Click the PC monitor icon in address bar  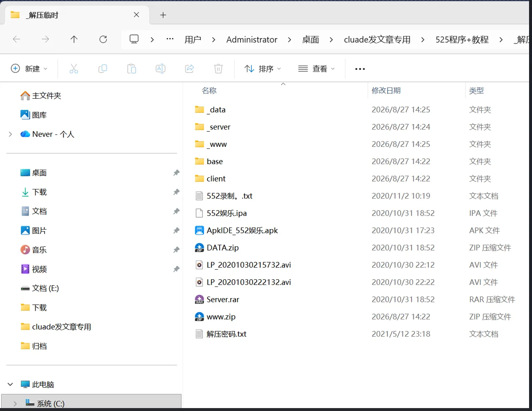point(134,39)
